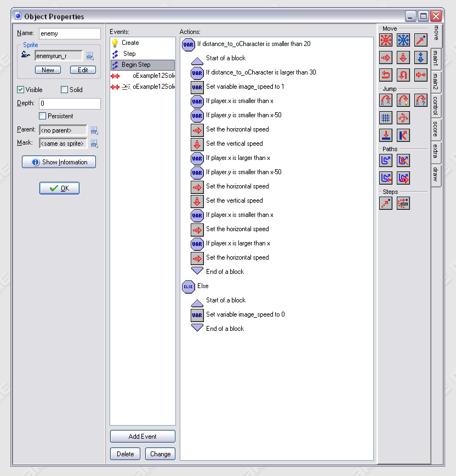Select the Move Free action icon
This screenshot has height=476, width=456.
(x=403, y=41)
